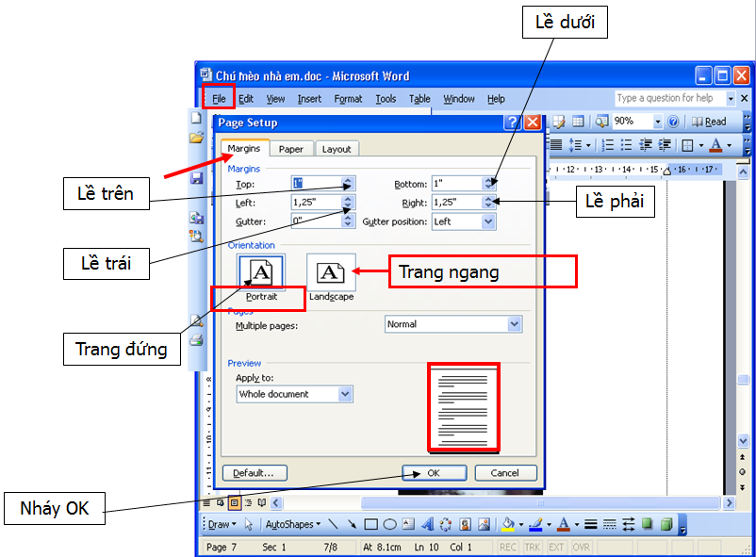Viewport: 756px width, 557px height.
Task: Click the Decrease Indent icon
Action: pyautogui.click(x=646, y=145)
